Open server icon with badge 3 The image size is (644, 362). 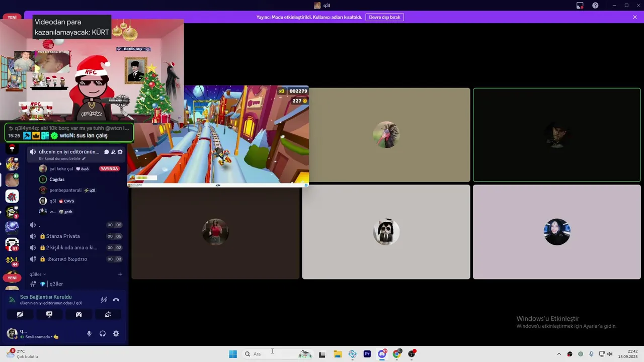(x=12, y=212)
